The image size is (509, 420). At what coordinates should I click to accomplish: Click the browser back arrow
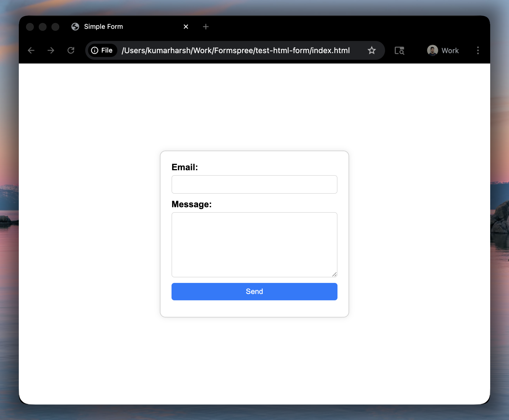31,50
